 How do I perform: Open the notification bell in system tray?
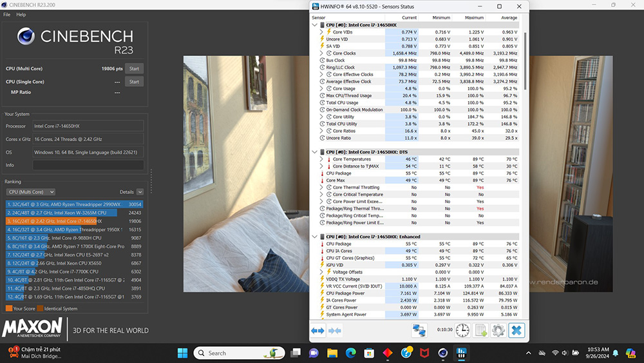pos(616,353)
